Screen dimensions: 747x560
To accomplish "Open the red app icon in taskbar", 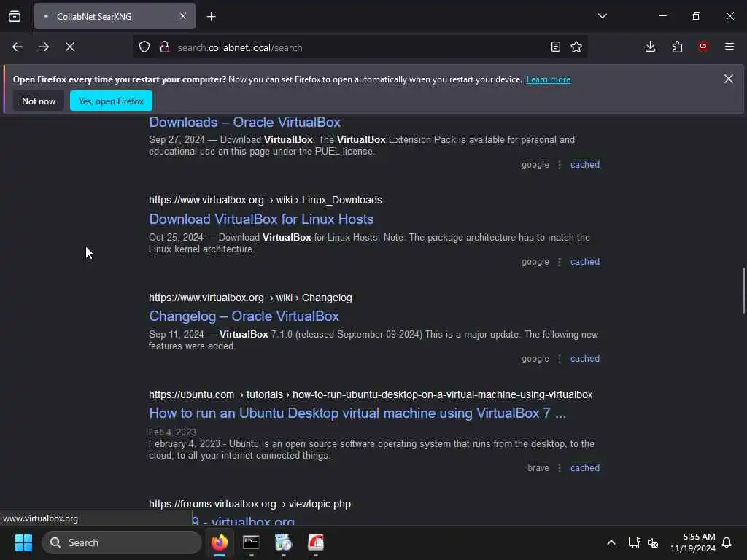I will point(315,542).
